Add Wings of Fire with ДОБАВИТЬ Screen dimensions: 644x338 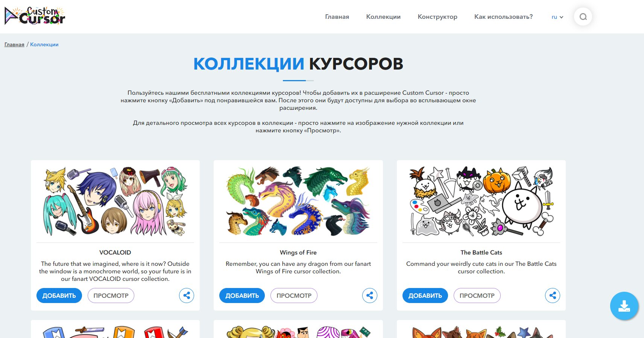[x=242, y=296]
